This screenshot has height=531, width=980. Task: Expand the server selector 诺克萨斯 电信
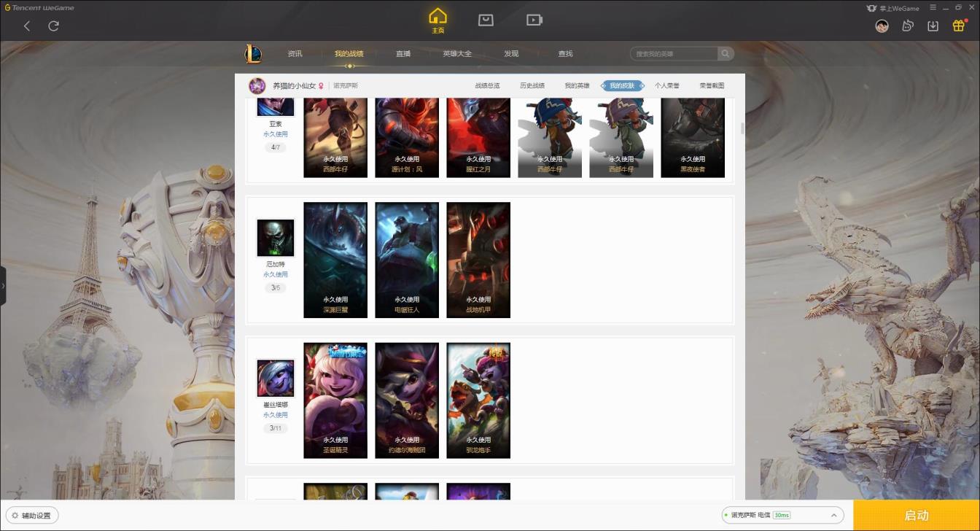tap(782, 515)
